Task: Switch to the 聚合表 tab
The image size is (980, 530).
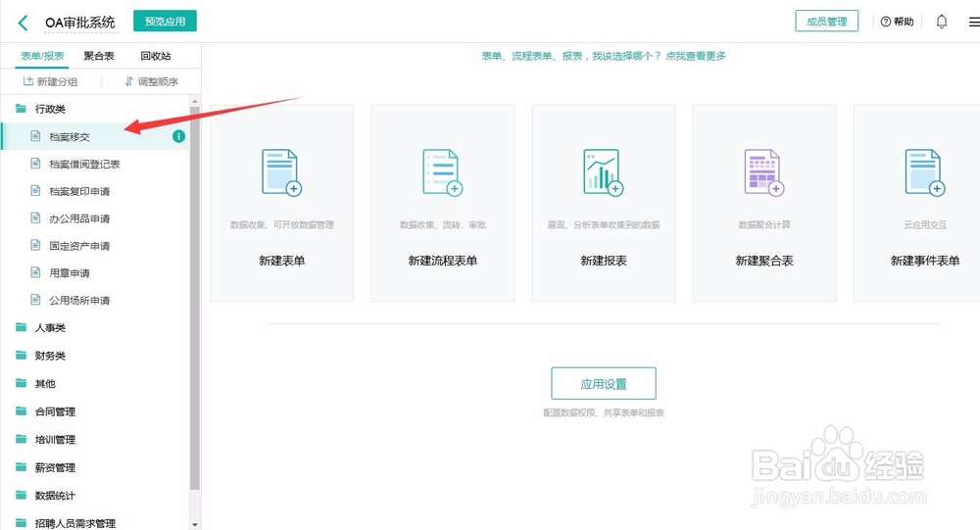Action: tap(99, 56)
